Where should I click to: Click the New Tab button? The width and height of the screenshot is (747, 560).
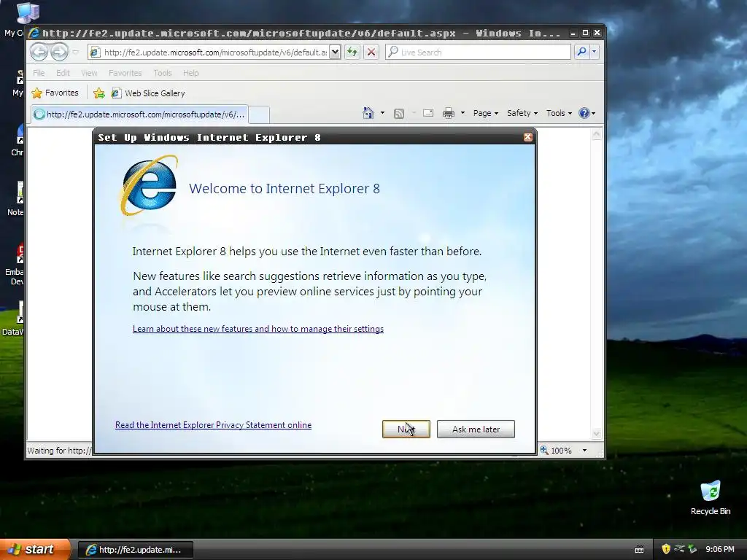(x=259, y=114)
